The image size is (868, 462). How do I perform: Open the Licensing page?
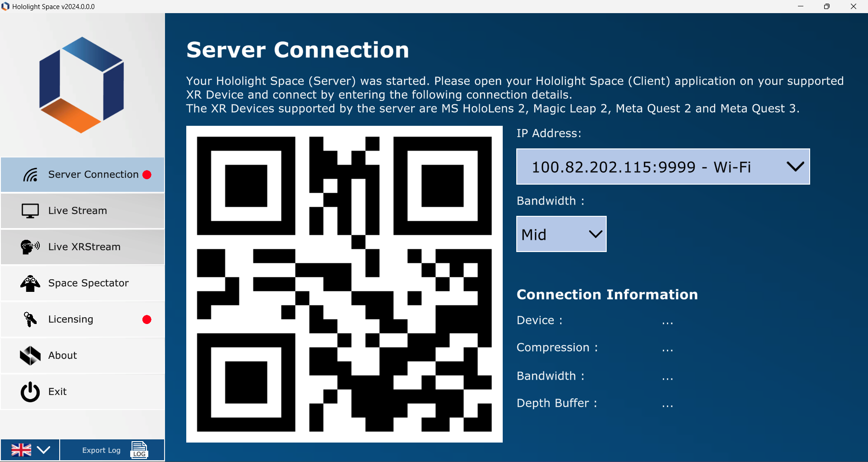[x=82, y=319]
